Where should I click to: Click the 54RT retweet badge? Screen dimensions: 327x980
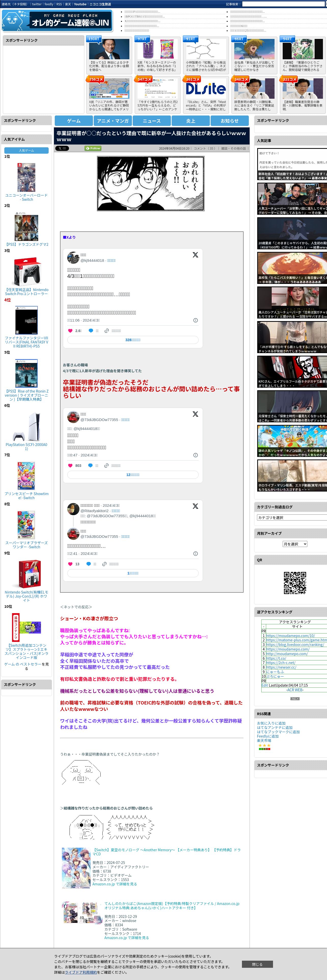tap(288, 39)
